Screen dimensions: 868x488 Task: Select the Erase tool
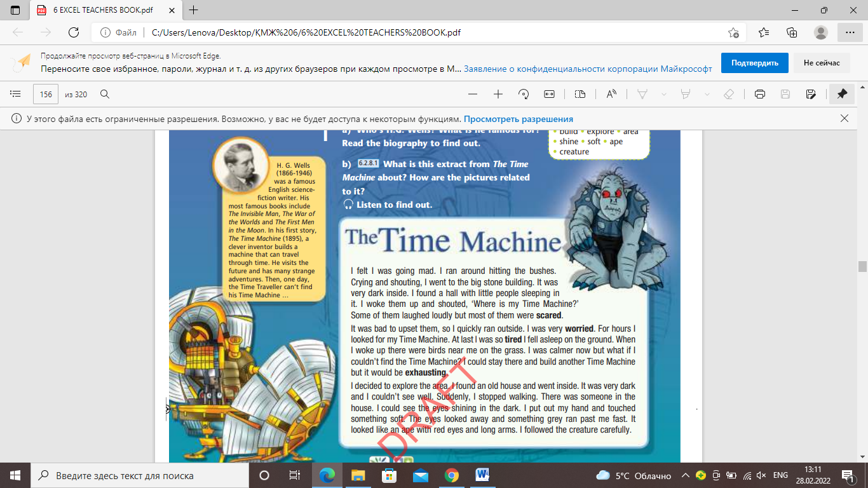pyautogui.click(x=729, y=94)
